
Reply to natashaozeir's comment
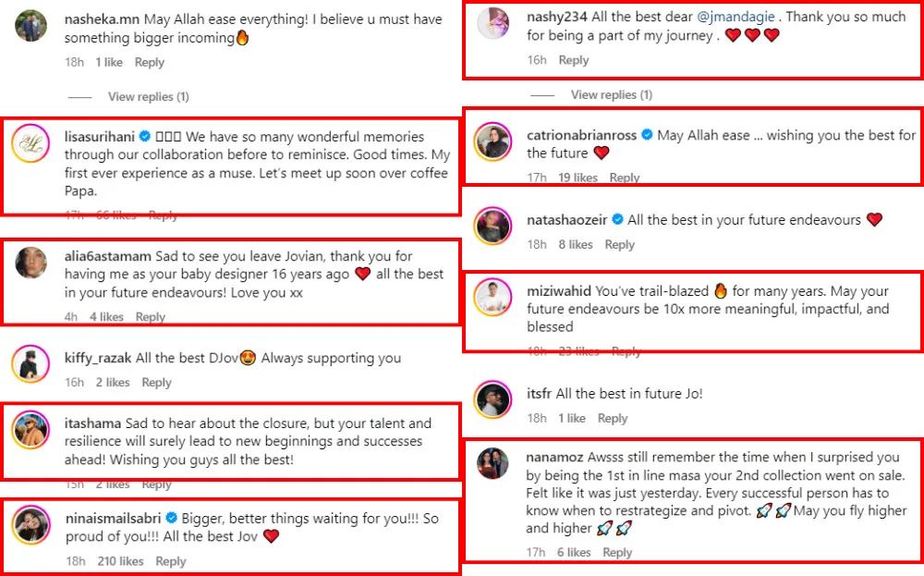[x=619, y=245]
